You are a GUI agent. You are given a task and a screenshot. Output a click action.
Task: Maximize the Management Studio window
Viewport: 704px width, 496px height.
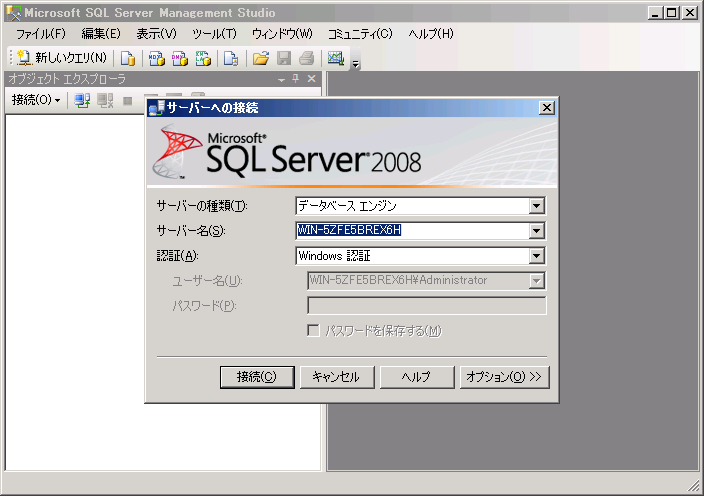pos(672,13)
